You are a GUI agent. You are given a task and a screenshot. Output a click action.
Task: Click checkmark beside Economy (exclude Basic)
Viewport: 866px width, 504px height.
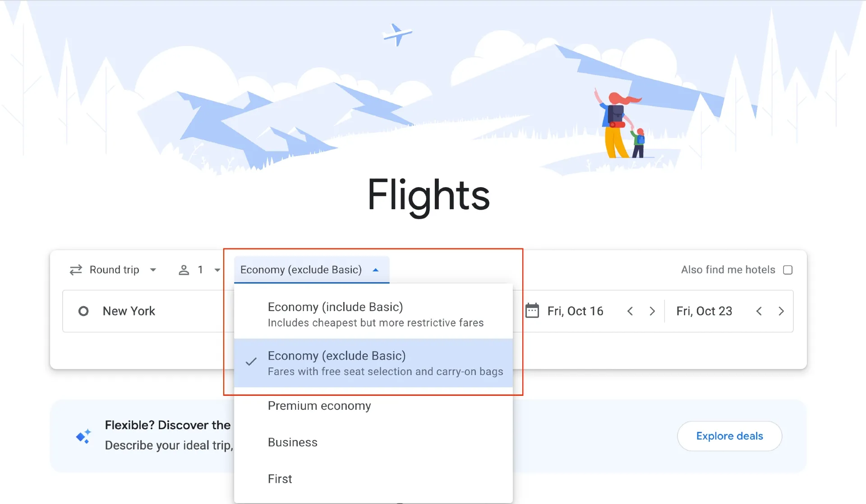click(x=251, y=362)
